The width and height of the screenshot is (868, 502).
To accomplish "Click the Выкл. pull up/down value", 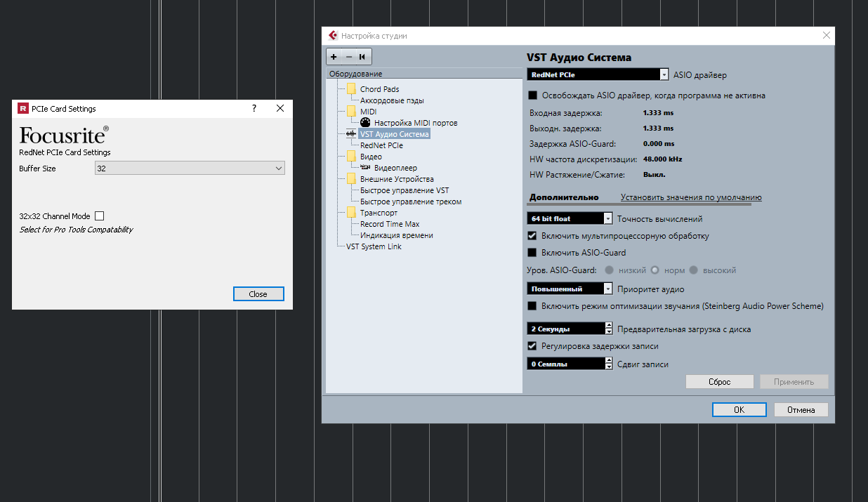I will pyautogui.click(x=654, y=174).
